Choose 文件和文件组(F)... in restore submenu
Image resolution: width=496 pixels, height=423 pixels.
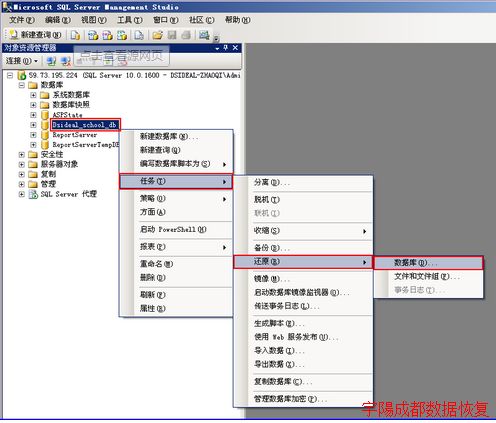pyautogui.click(x=428, y=276)
